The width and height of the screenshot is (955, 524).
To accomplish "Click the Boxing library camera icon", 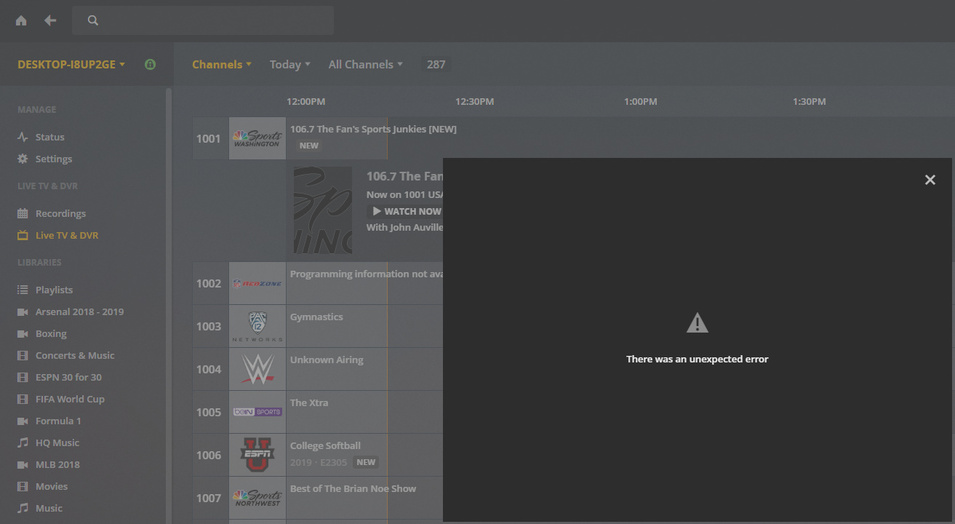I will click(x=23, y=334).
